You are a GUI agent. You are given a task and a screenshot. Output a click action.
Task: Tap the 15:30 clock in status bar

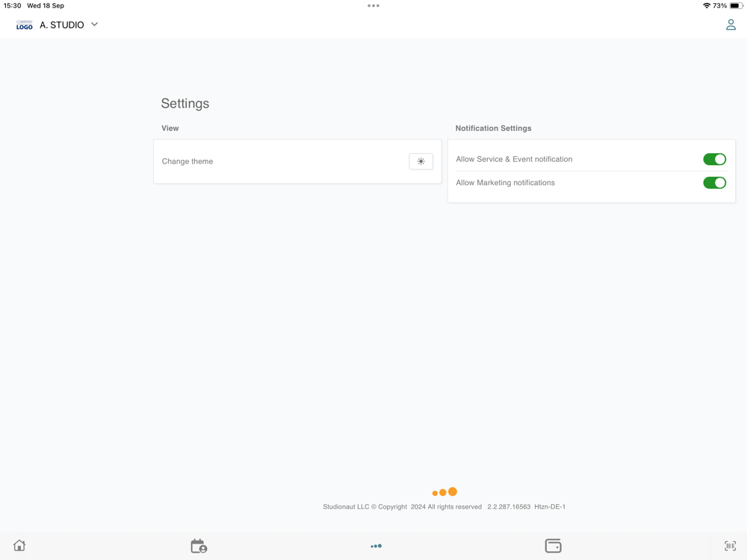13,6
